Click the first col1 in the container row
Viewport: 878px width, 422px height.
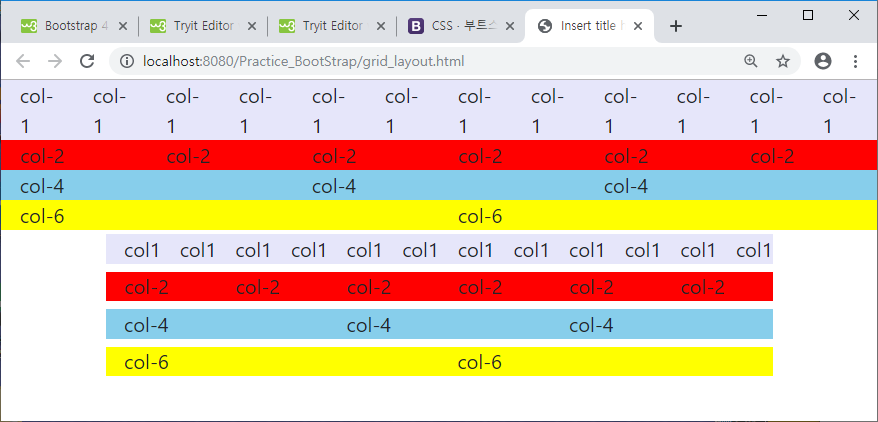142,250
